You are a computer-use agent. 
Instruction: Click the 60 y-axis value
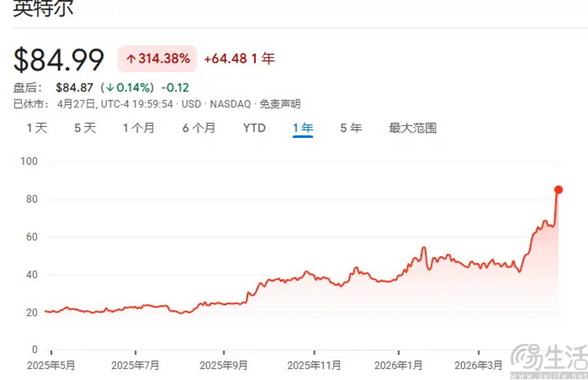[x=32, y=237]
